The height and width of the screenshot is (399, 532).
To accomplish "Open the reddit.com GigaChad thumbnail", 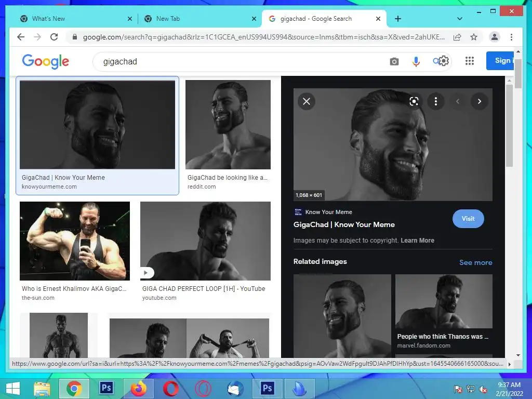I will pyautogui.click(x=228, y=125).
